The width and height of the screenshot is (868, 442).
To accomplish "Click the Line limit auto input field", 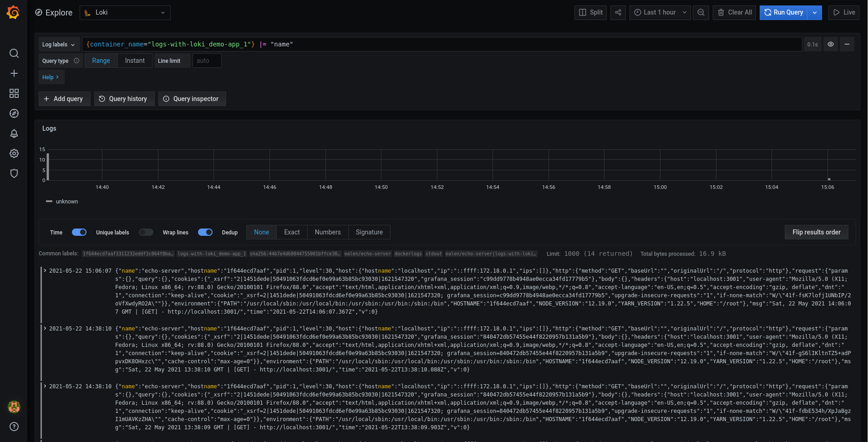I will click(x=207, y=61).
